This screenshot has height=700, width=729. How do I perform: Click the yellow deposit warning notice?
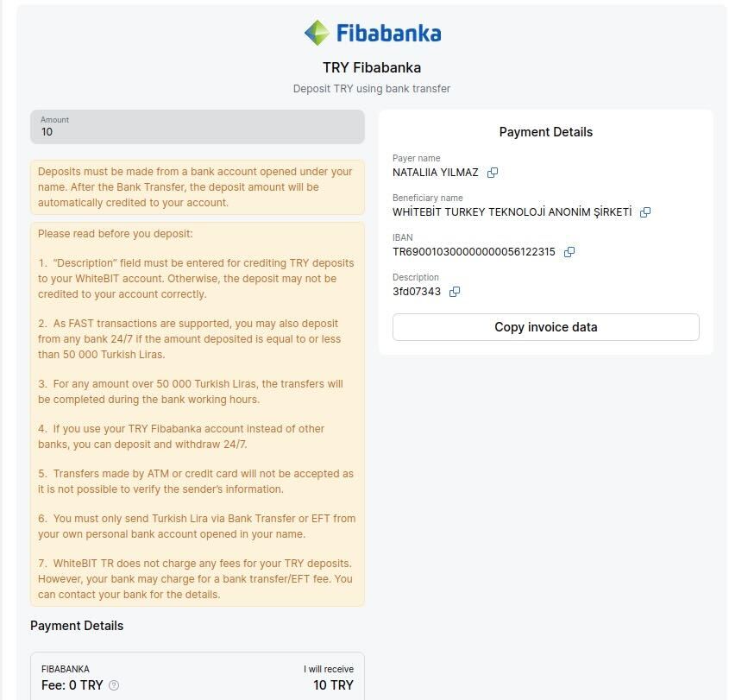click(198, 187)
